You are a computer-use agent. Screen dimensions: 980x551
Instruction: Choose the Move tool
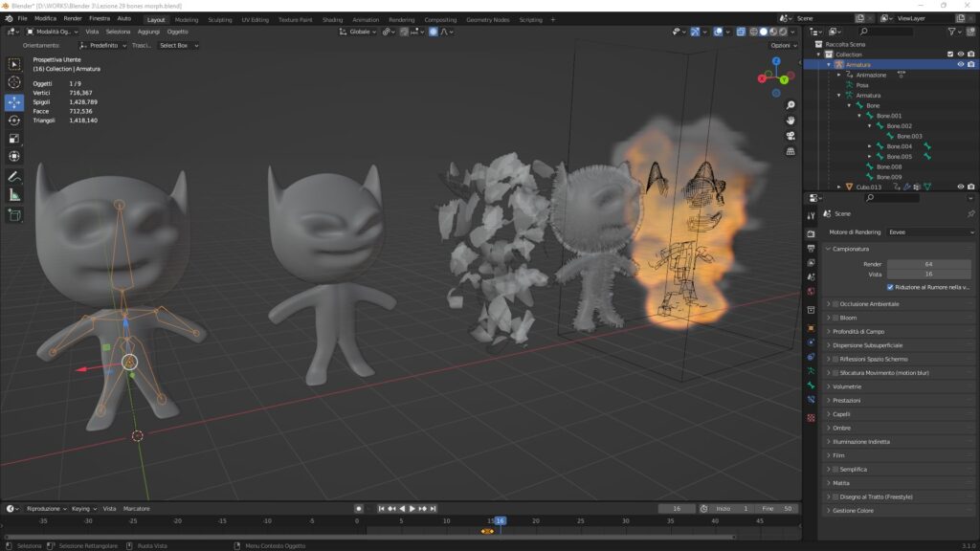[x=13, y=101]
